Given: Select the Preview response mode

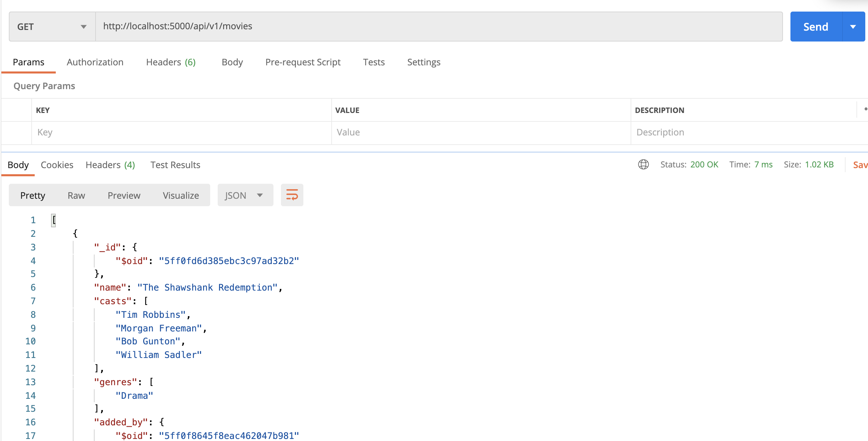Looking at the screenshot, I should tap(124, 195).
